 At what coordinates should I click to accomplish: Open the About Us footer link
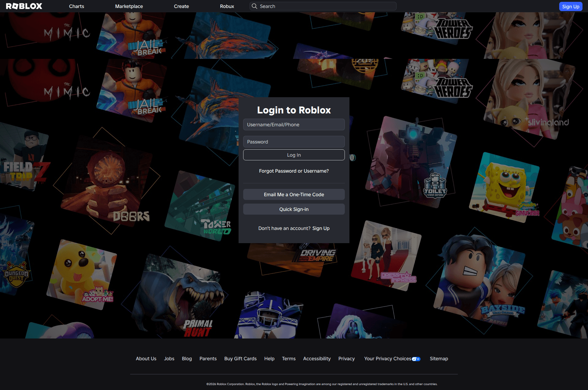click(146, 358)
